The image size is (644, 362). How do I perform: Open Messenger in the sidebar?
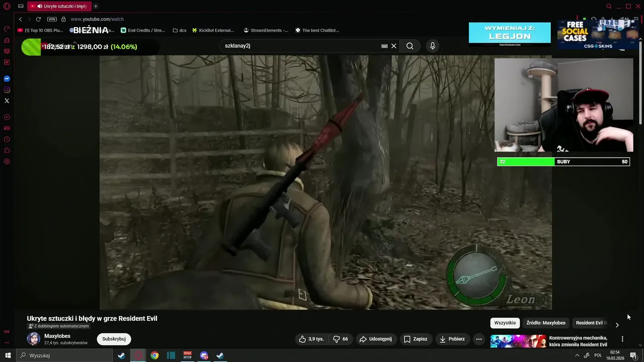coord(7,79)
